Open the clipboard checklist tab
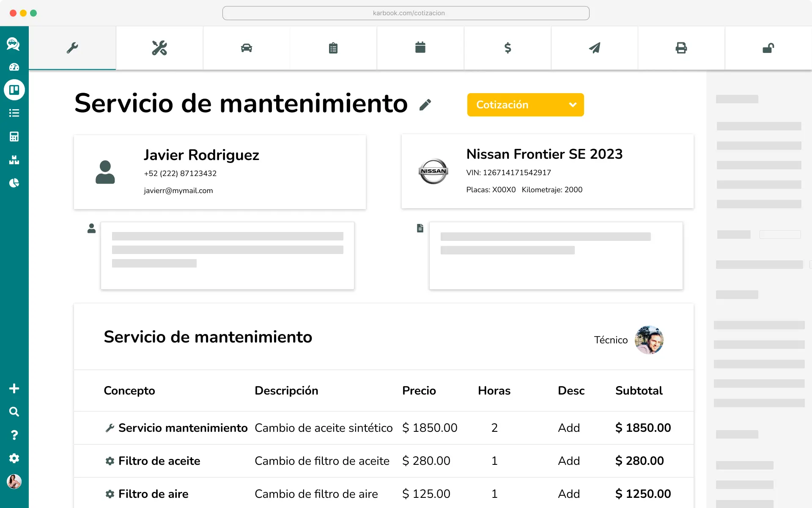 [333, 48]
